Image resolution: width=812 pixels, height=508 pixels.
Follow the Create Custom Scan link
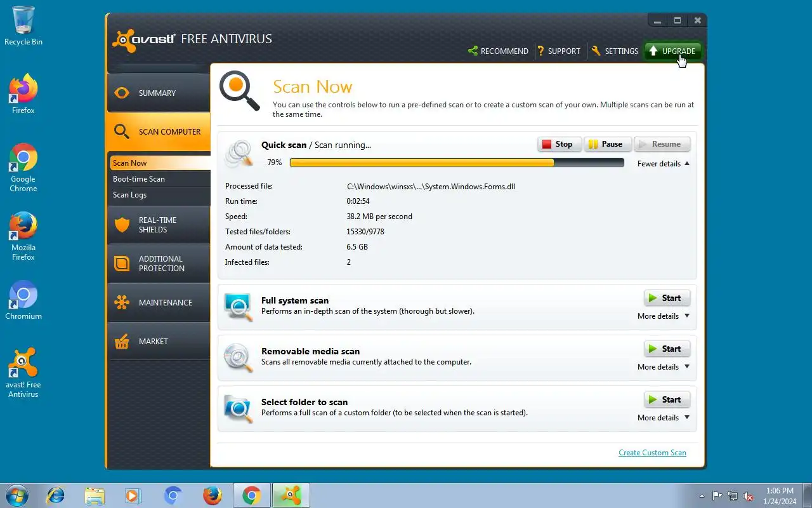tap(652, 453)
